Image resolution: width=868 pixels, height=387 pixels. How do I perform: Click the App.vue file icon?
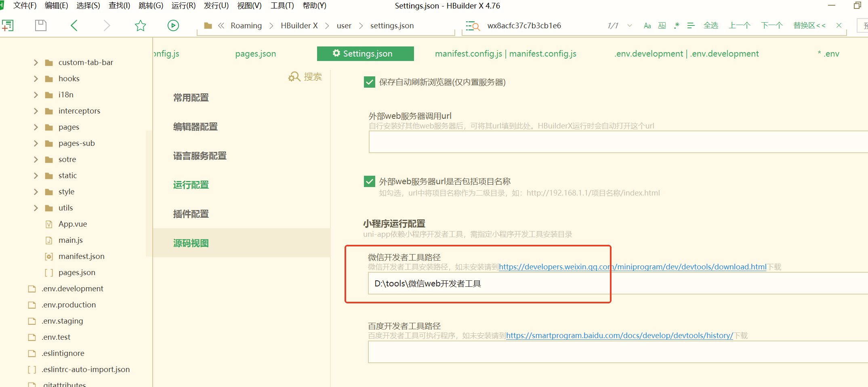pyautogui.click(x=49, y=224)
